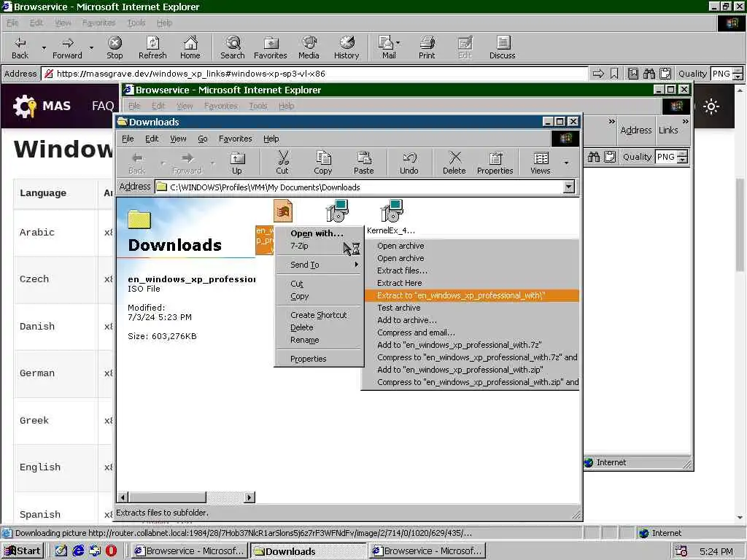Click the Print toolbar button
Image resolution: width=747 pixels, height=560 pixels.
427,47
